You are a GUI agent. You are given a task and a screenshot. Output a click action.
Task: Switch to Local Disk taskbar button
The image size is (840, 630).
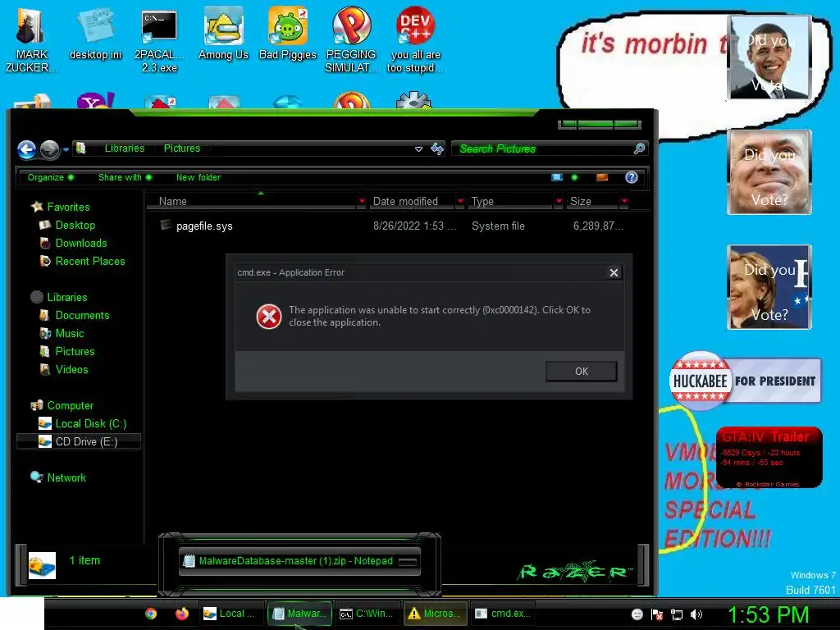click(x=232, y=614)
